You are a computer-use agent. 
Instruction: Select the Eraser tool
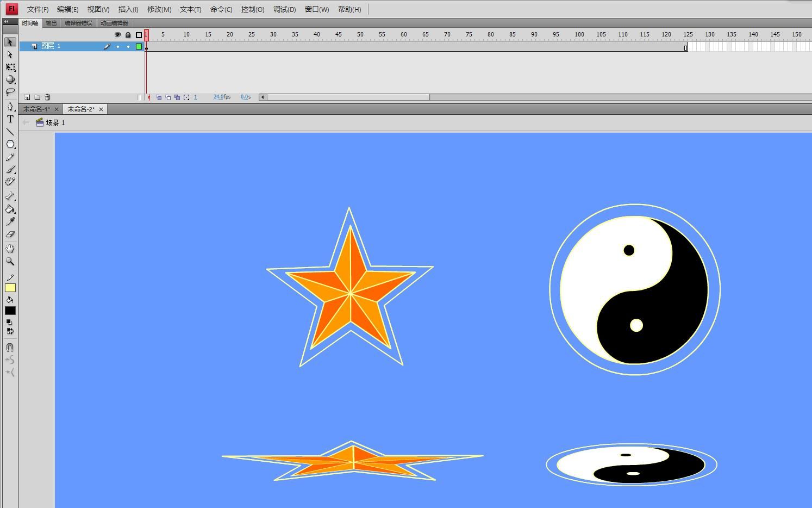point(10,234)
